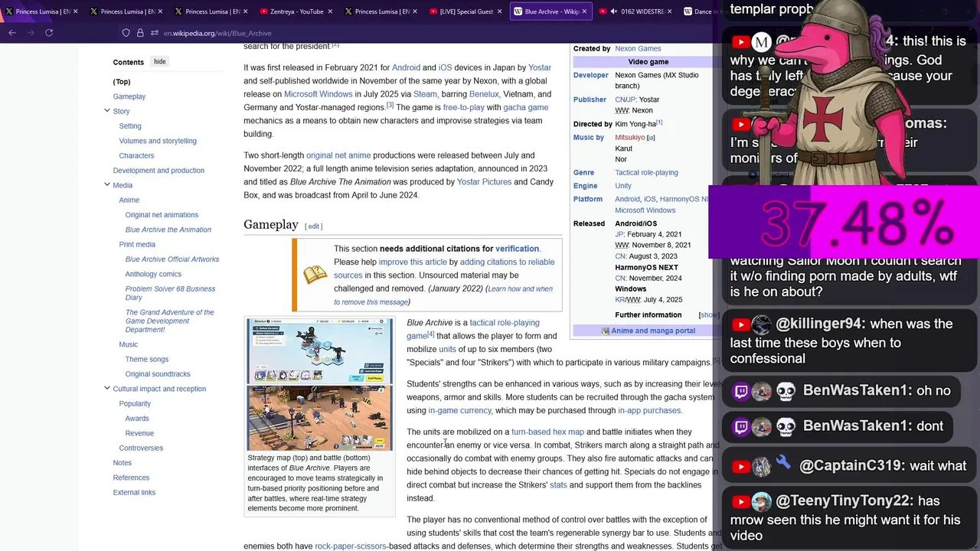Click the [ja] link beside Mitsukiyo
Screen dimensions: 980x551
651,139
